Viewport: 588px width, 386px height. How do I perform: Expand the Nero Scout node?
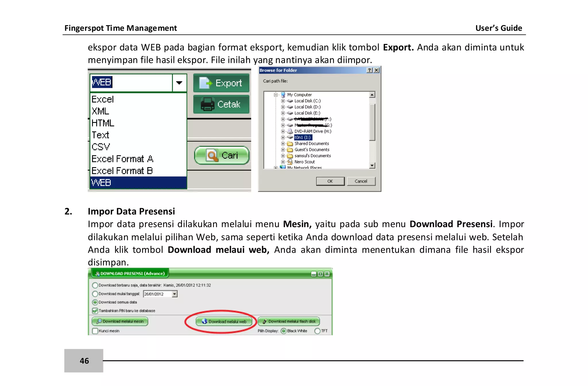tap(283, 162)
